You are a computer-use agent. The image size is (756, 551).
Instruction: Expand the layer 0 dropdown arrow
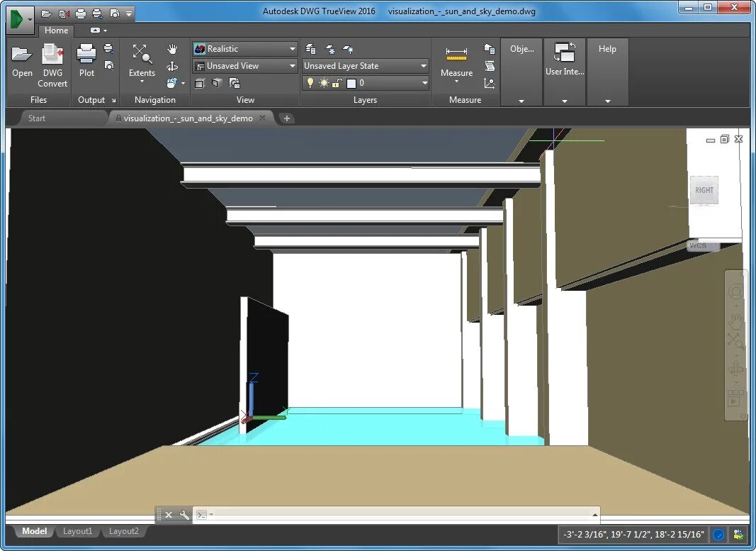424,83
